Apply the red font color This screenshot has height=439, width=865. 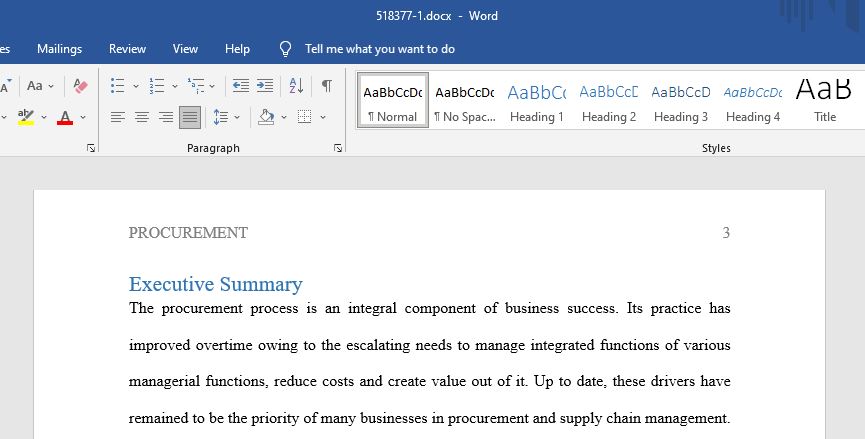65,117
